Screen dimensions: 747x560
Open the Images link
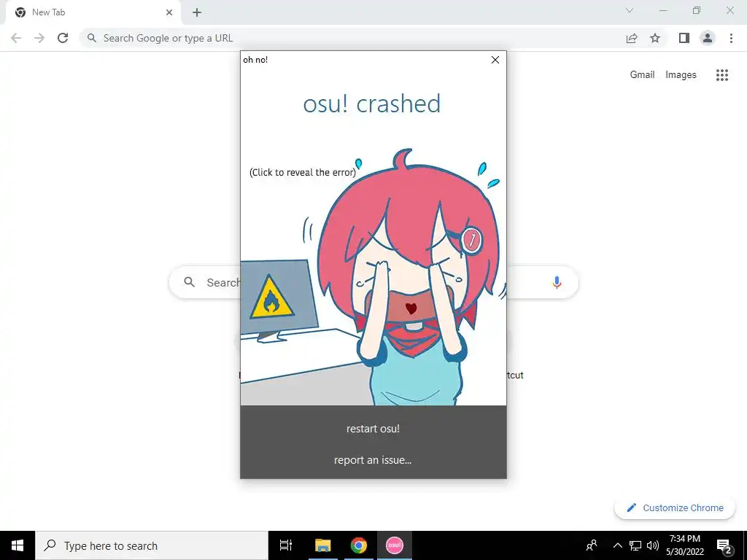tap(681, 75)
